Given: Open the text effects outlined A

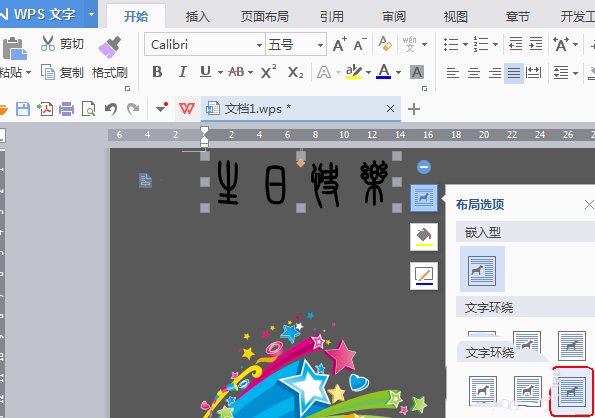Looking at the screenshot, I should [x=323, y=72].
